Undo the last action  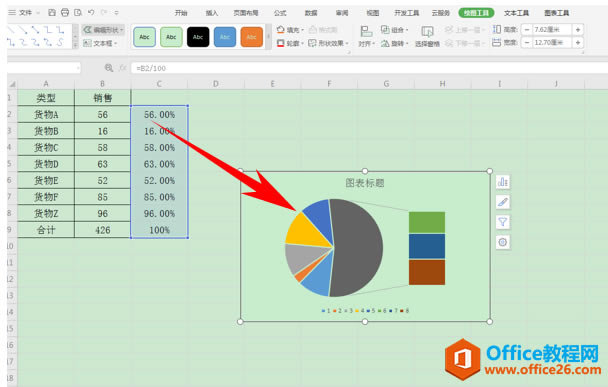coord(91,12)
